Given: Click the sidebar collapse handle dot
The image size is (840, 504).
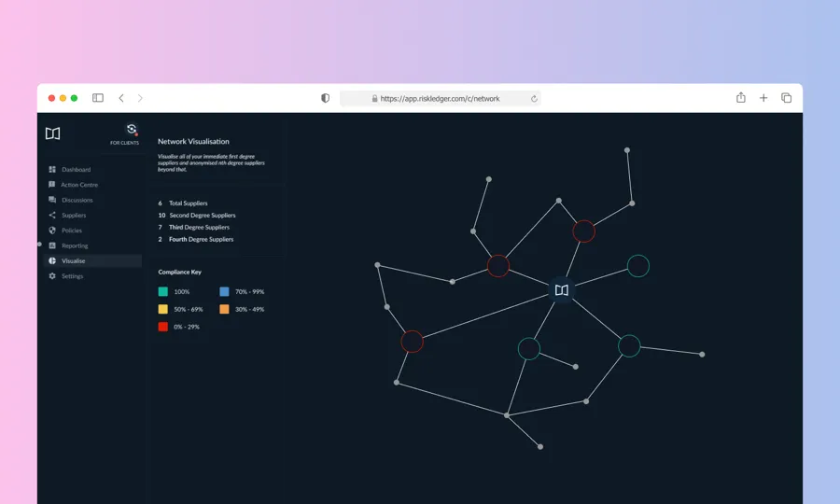Looking at the screenshot, I should coord(39,245).
